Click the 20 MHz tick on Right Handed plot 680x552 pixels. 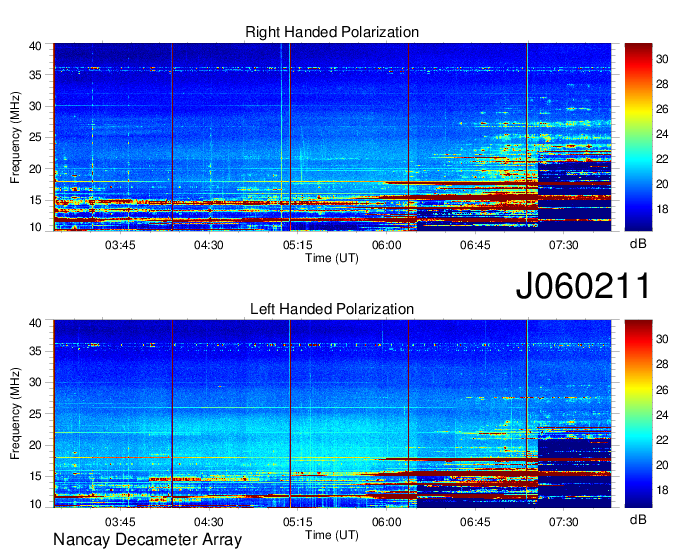[x=35, y=169]
